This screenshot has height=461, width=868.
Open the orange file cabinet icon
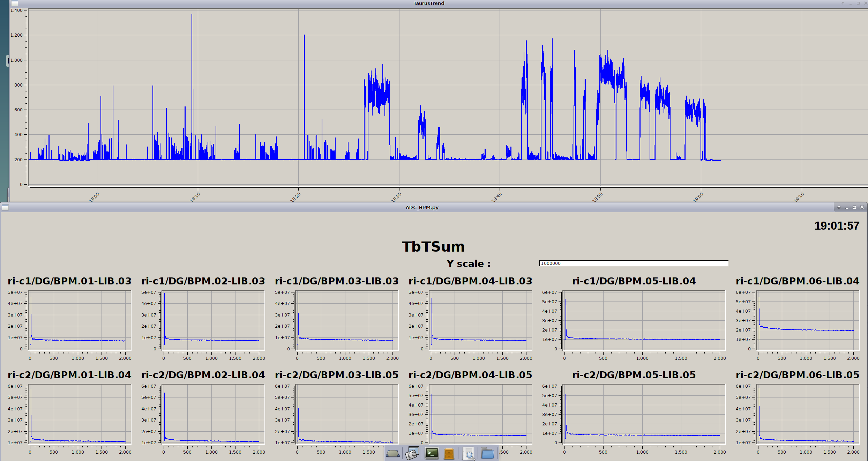[x=449, y=454]
